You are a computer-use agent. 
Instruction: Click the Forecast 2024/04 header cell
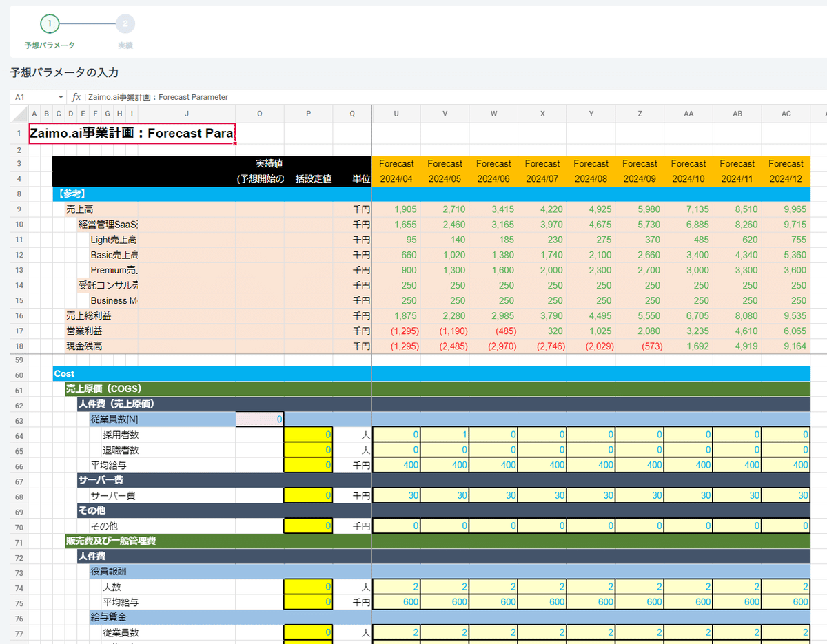pyautogui.click(x=396, y=172)
